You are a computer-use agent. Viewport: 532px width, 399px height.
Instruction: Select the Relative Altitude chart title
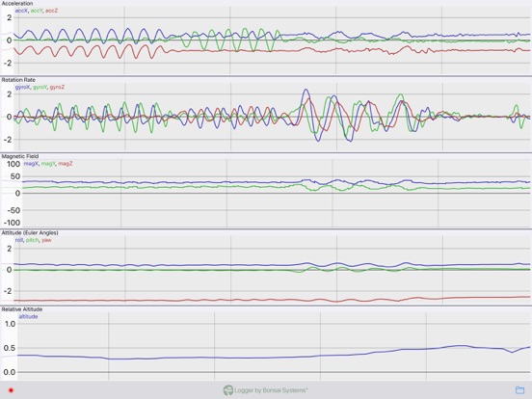tap(22, 309)
